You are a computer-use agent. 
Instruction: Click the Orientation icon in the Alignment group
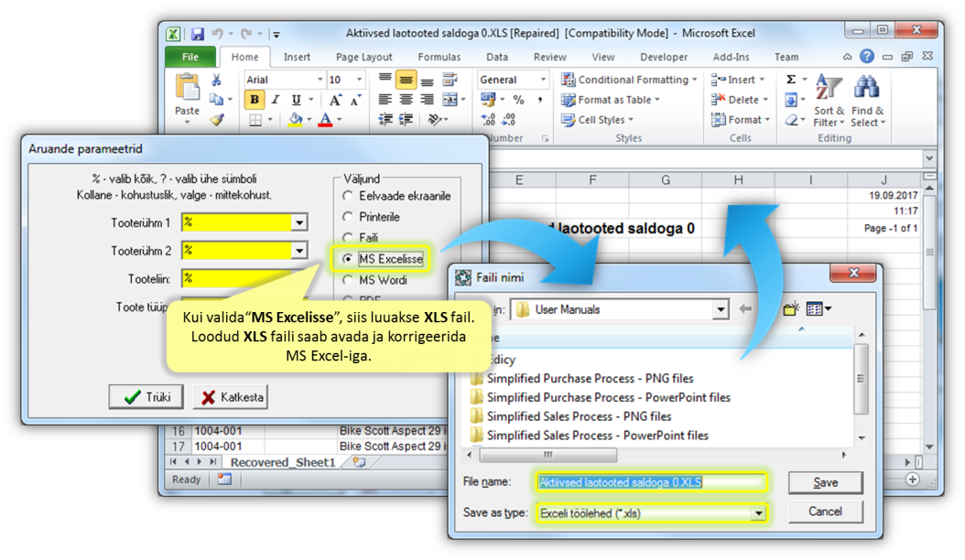coord(435,119)
